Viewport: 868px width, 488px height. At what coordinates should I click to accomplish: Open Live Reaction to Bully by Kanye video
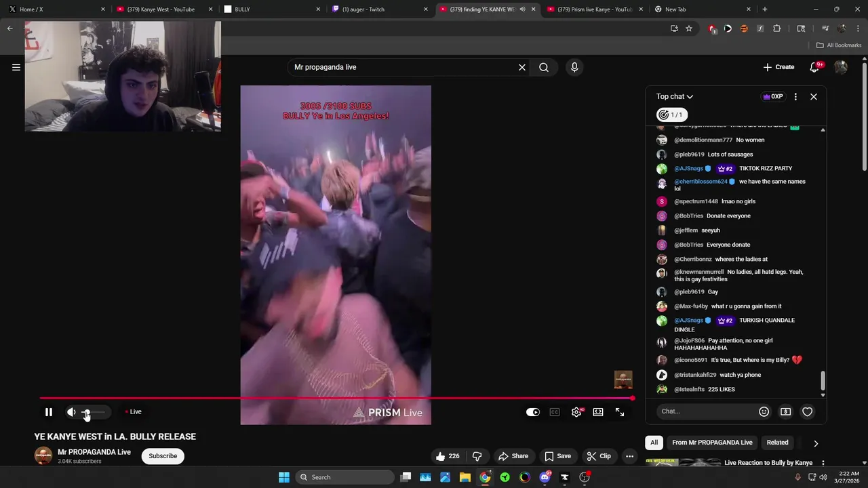click(x=768, y=463)
